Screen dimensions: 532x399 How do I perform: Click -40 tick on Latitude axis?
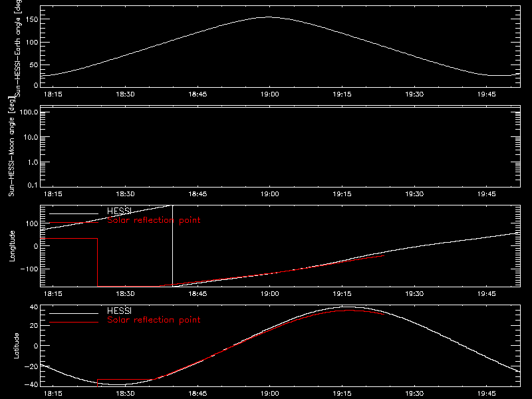pyautogui.click(x=31, y=384)
